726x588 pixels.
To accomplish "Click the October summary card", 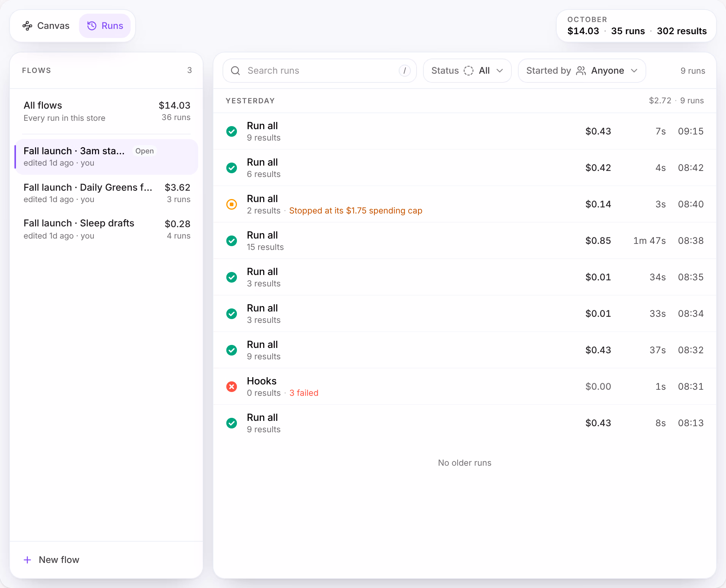I will coord(636,26).
